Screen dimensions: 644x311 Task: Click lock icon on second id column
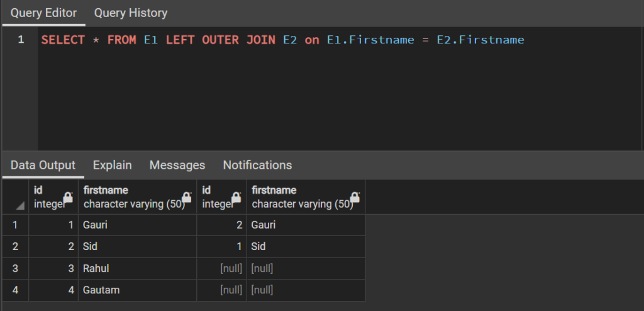pos(236,198)
